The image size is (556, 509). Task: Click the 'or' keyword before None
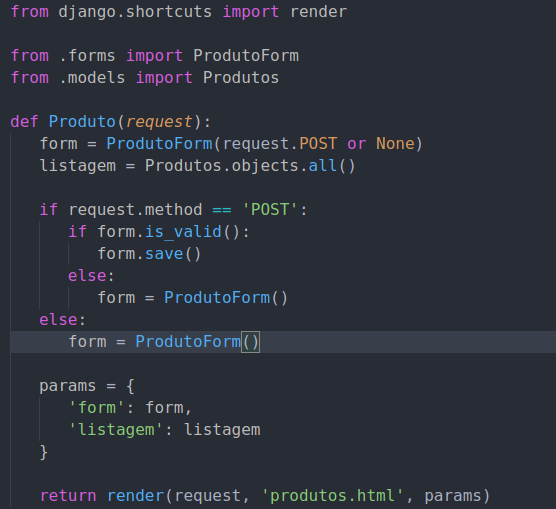pyautogui.click(x=356, y=144)
